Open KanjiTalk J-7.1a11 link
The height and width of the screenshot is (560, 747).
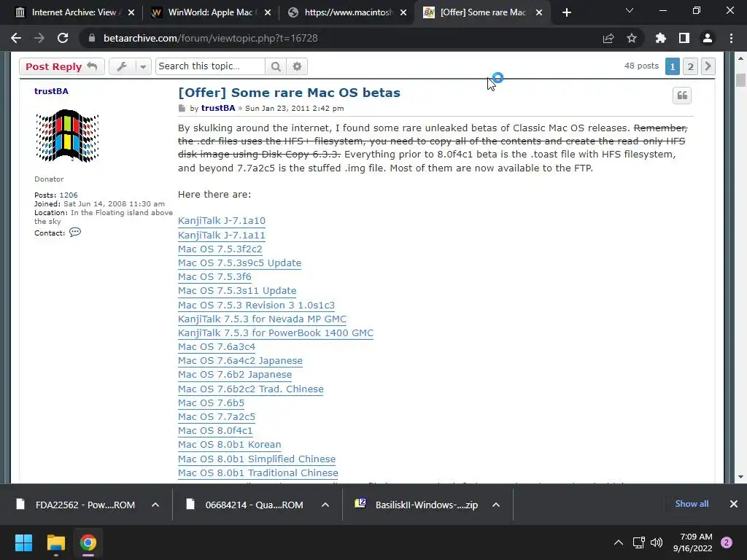click(x=222, y=236)
